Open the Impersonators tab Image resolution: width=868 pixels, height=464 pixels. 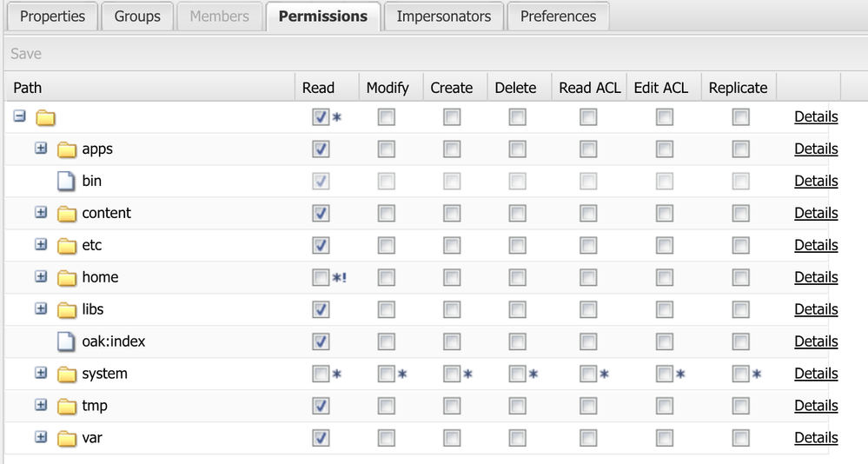pos(443,16)
